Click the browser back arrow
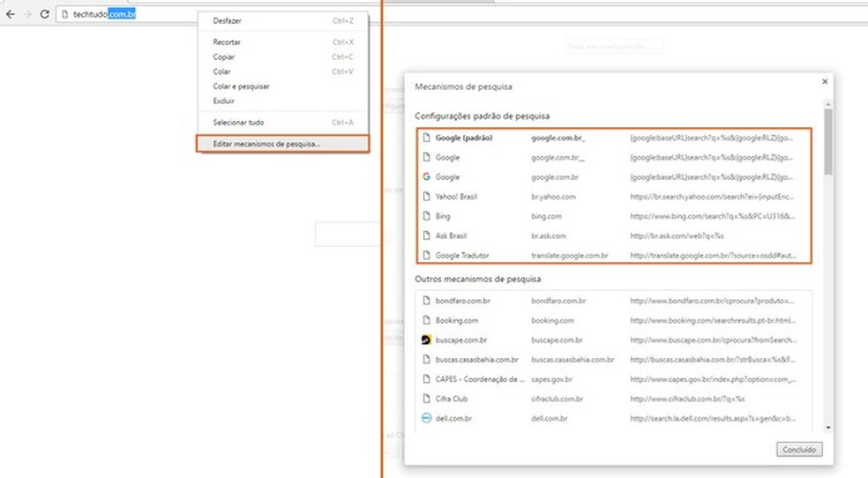 (x=10, y=14)
